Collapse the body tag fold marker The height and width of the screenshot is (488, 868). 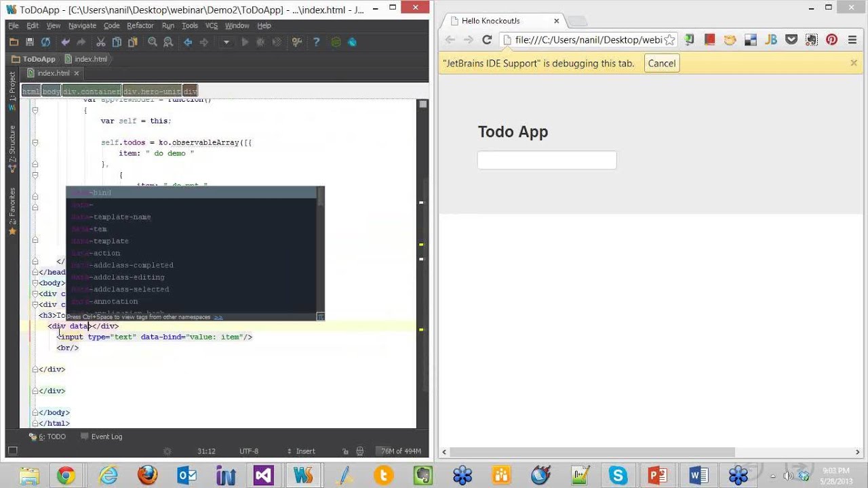point(35,283)
